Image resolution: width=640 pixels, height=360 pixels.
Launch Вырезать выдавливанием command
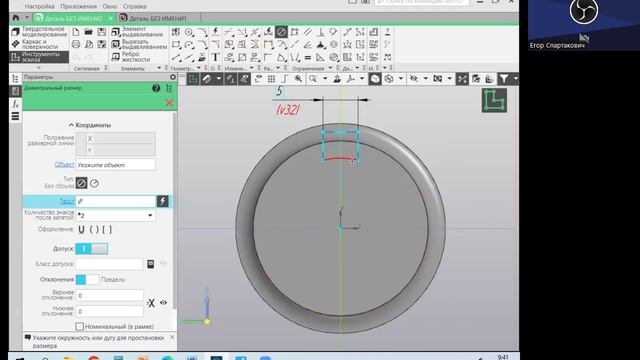(138, 44)
